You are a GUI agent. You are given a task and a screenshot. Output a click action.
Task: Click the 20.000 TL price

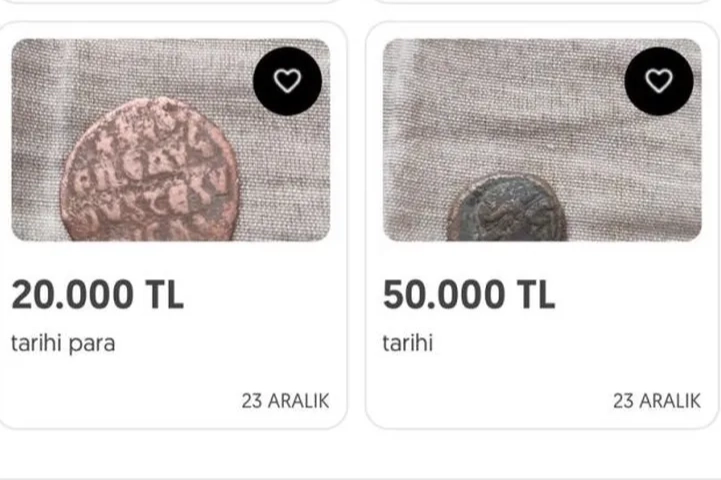pyautogui.click(x=97, y=295)
